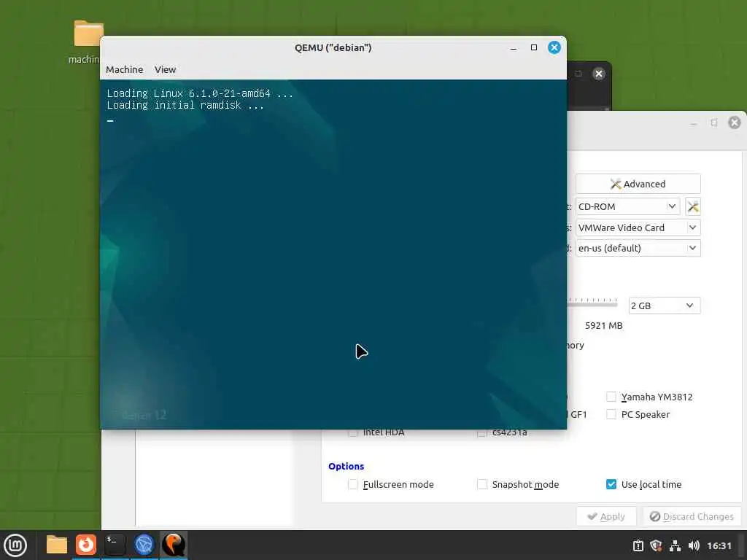Switch to the QEMU app in taskbar
This screenshot has height=560, width=747.
click(174, 545)
